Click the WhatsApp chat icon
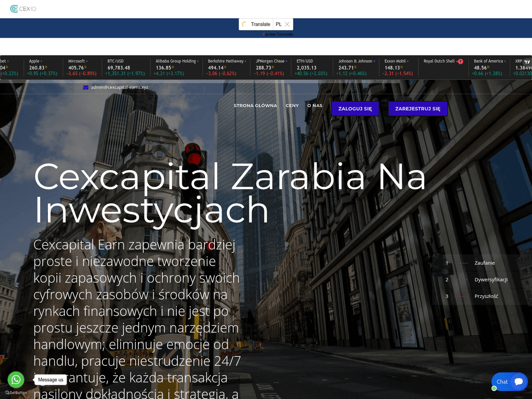Image resolution: width=532 pixels, height=399 pixels. [x=16, y=379]
